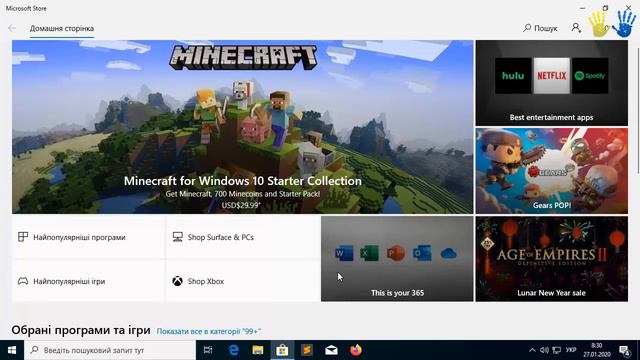Viewport: 640px width, 360px height.
Task: Select the Xbox logo icon
Action: 177,281
